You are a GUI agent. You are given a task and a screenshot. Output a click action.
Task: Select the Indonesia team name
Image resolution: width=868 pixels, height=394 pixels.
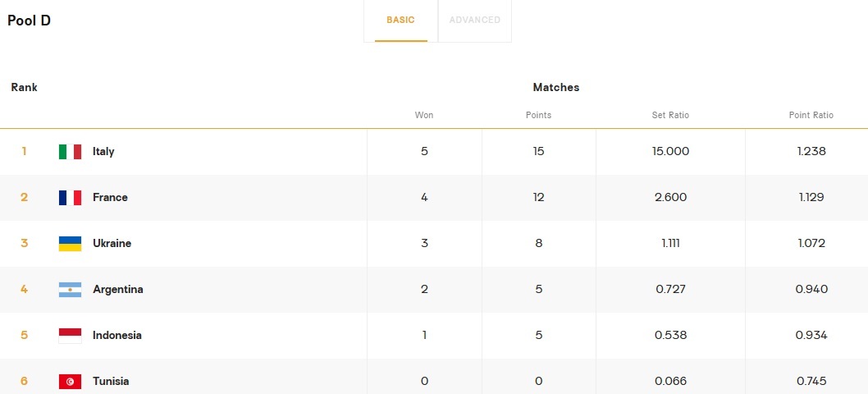[116, 336]
